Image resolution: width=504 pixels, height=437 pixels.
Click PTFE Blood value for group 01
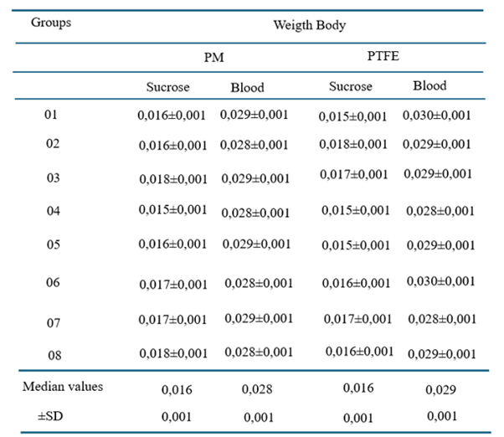click(x=439, y=116)
